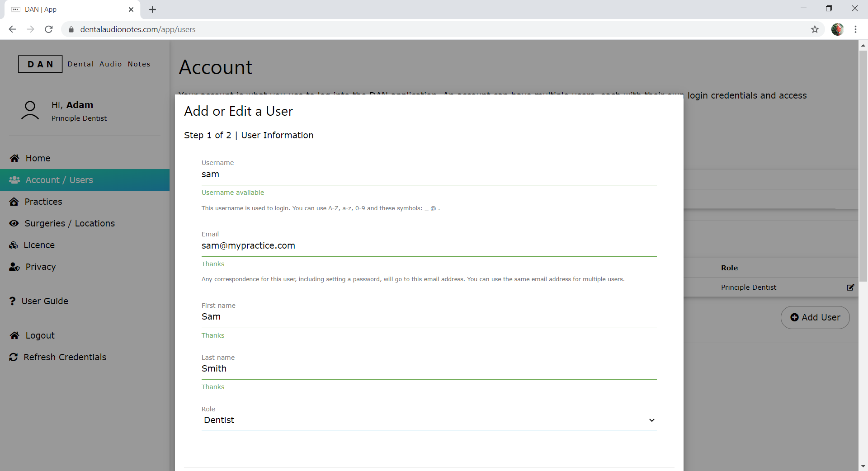The height and width of the screenshot is (471, 868).
Task: Click the Surgeries / Locations eye icon
Action: tap(14, 223)
